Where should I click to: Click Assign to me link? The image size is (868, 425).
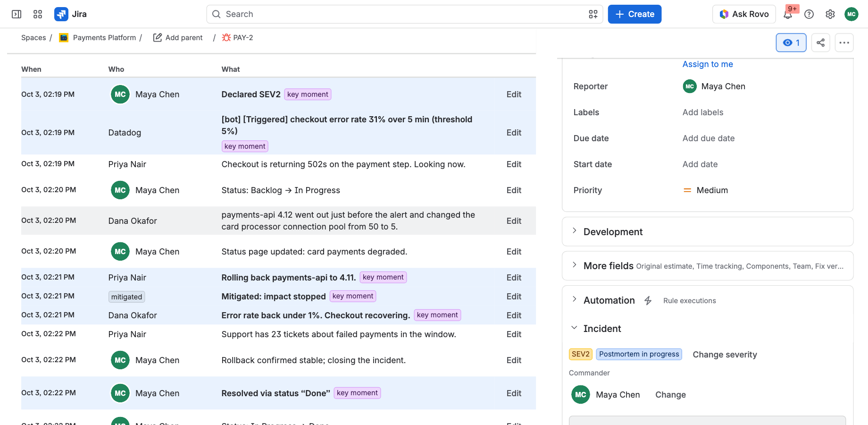point(708,64)
